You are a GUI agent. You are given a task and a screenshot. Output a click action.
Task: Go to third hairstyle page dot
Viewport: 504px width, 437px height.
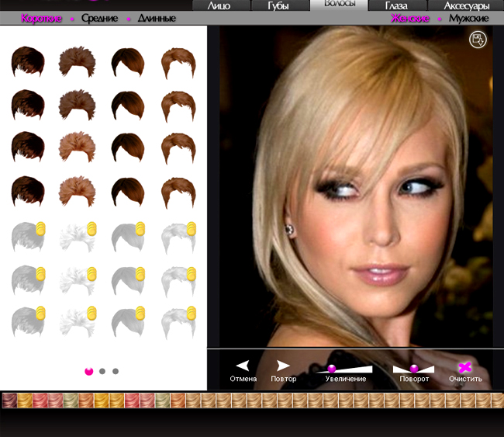click(x=116, y=371)
